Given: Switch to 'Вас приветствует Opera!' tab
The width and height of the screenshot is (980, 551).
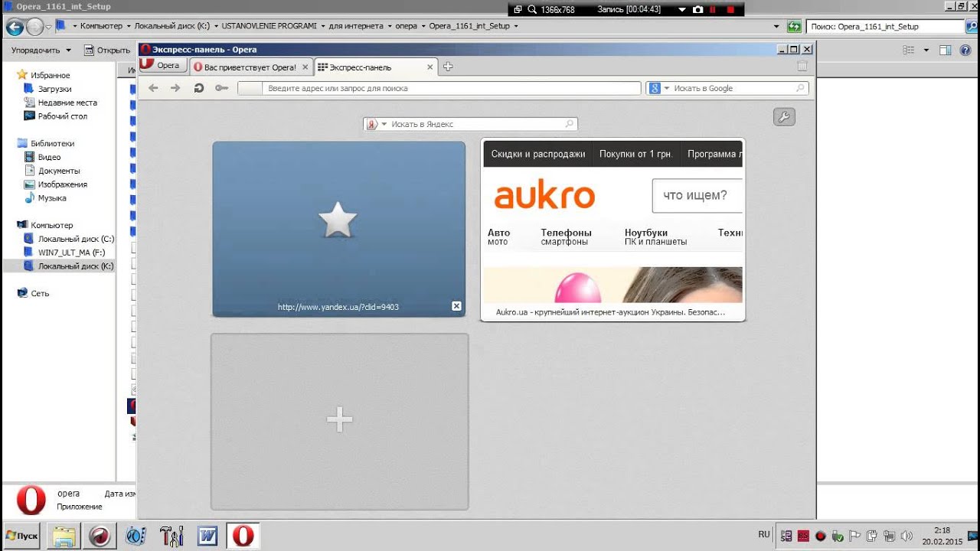Looking at the screenshot, I should tap(250, 67).
